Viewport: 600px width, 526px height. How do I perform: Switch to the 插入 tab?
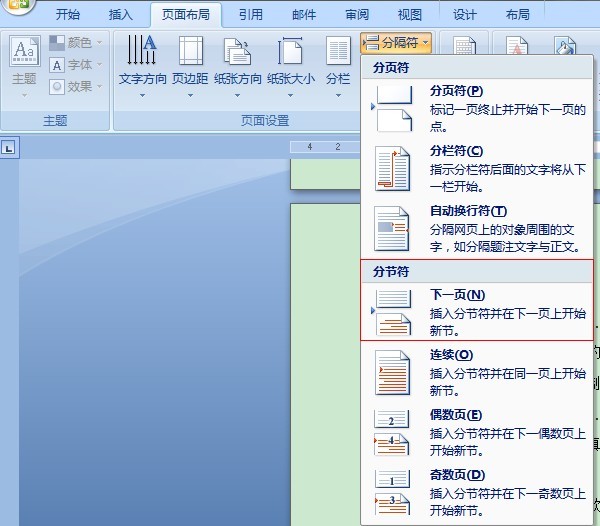click(121, 15)
